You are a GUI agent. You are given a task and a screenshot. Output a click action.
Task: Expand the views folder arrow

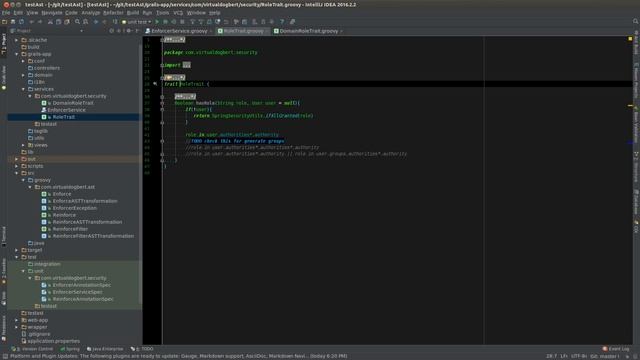pos(23,145)
